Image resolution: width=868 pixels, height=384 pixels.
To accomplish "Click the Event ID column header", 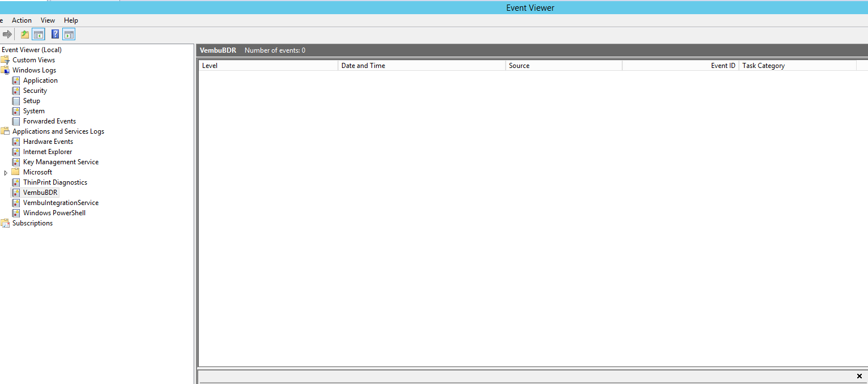I will [x=680, y=66].
